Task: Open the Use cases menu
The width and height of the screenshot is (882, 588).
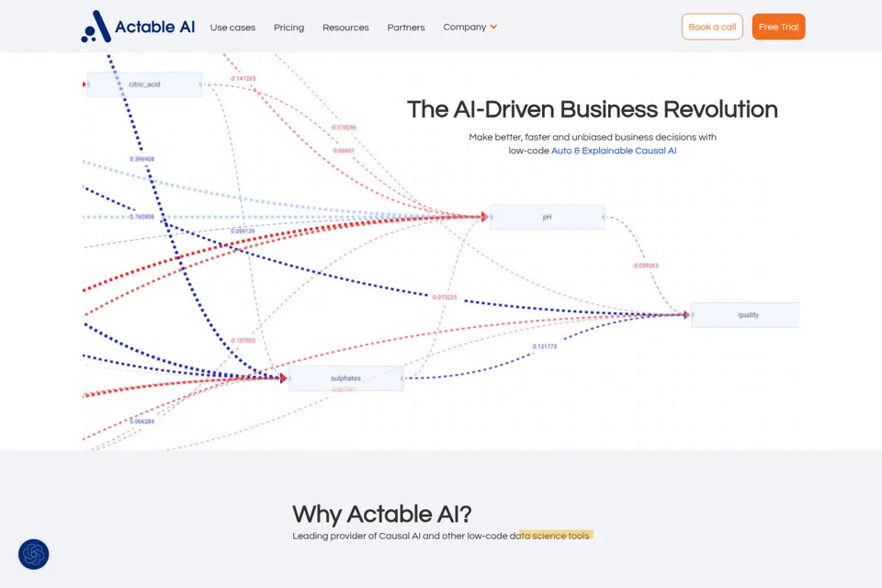Action: click(x=232, y=27)
